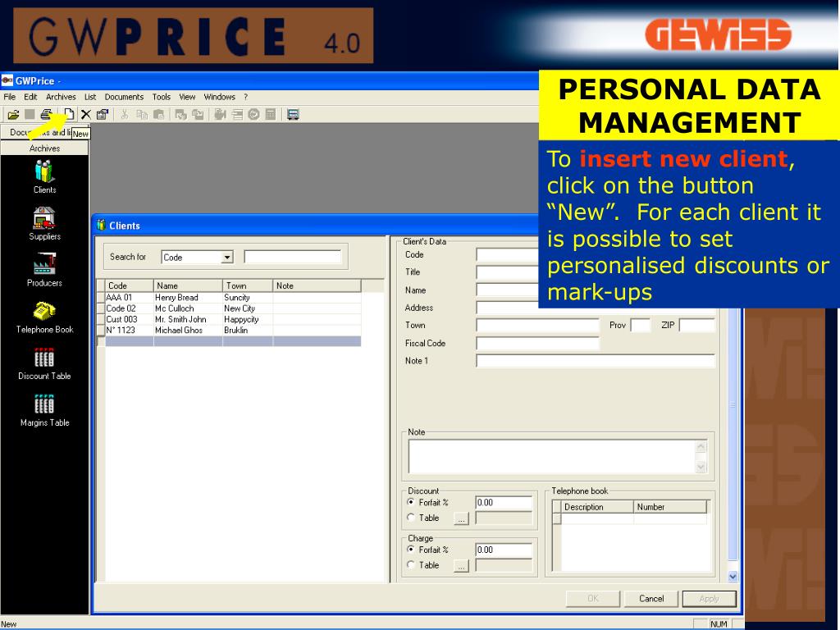The height and width of the screenshot is (630, 840).
Task: Click the Properties toolbar icon
Action: tap(103, 114)
